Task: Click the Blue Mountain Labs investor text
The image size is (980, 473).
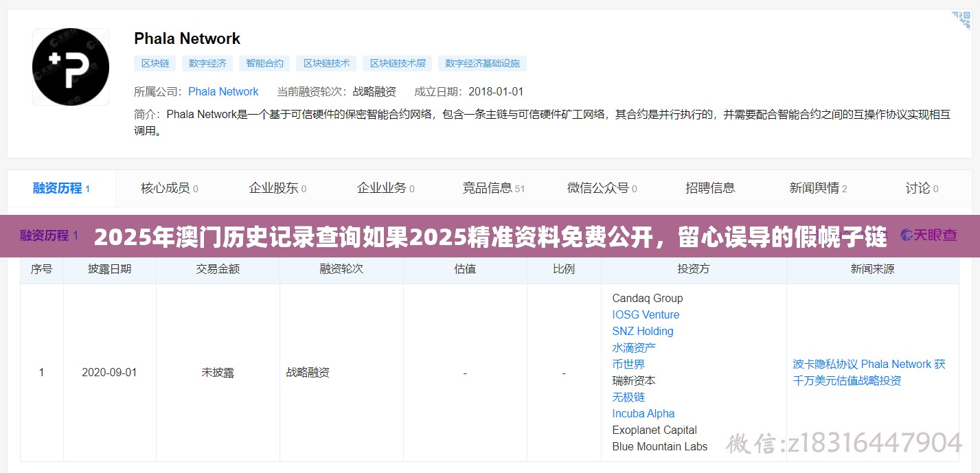Action: (x=660, y=446)
